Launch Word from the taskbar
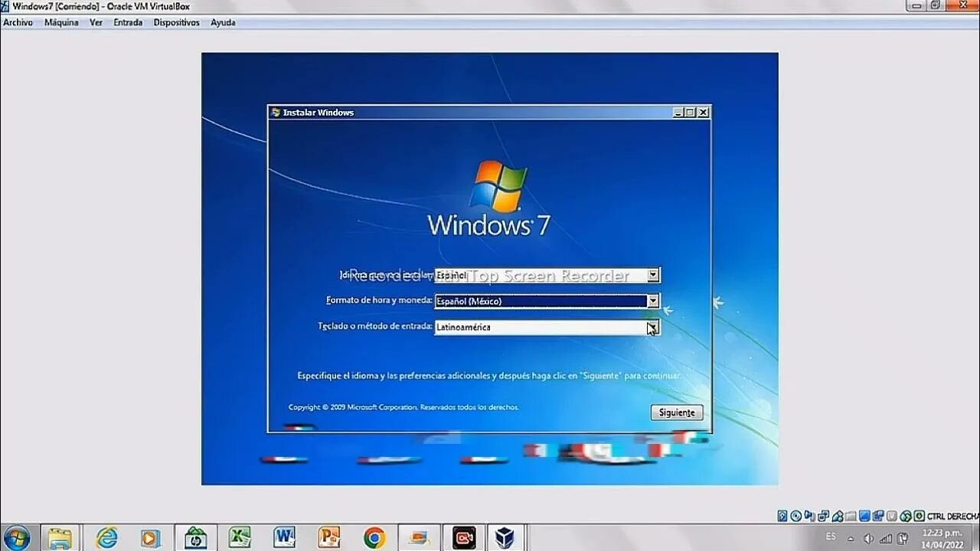This screenshot has width=980, height=551. (285, 538)
